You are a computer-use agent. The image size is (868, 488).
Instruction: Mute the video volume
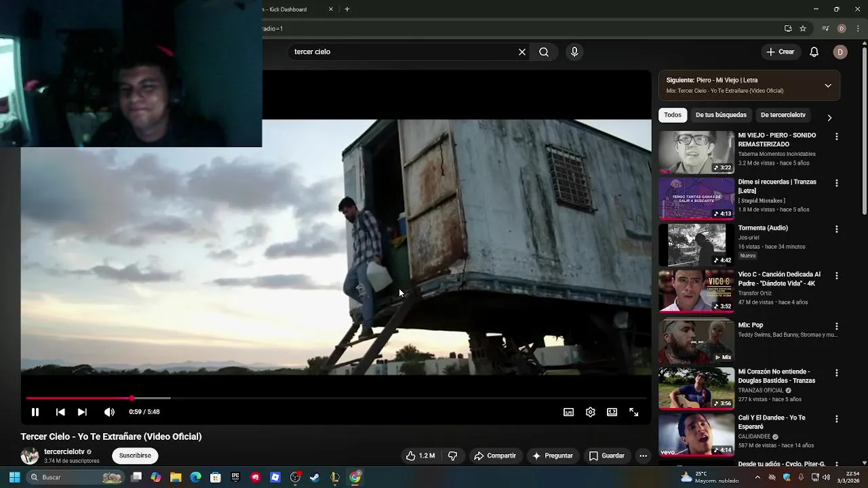tap(109, 412)
